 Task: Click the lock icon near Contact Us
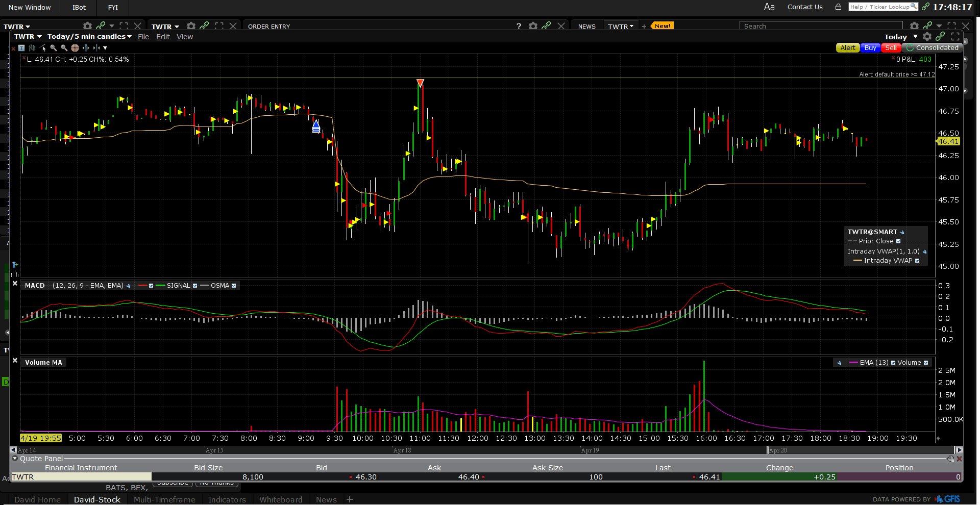coord(838,7)
